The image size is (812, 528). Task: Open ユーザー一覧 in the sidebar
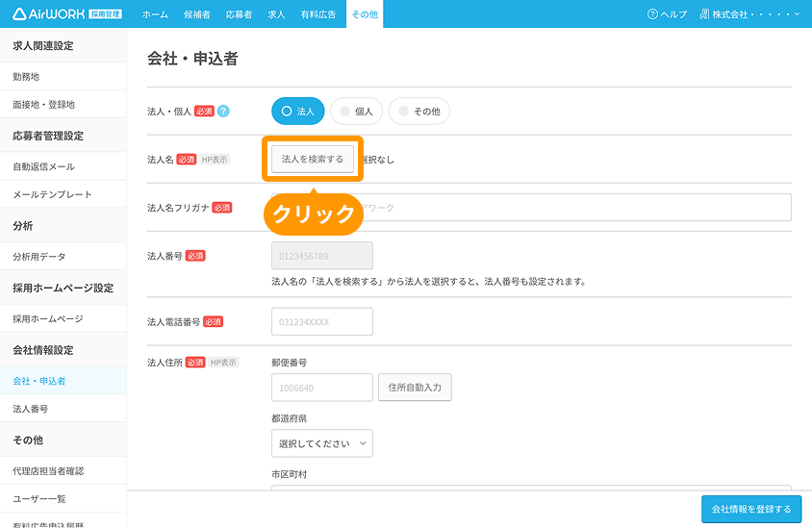click(63, 499)
